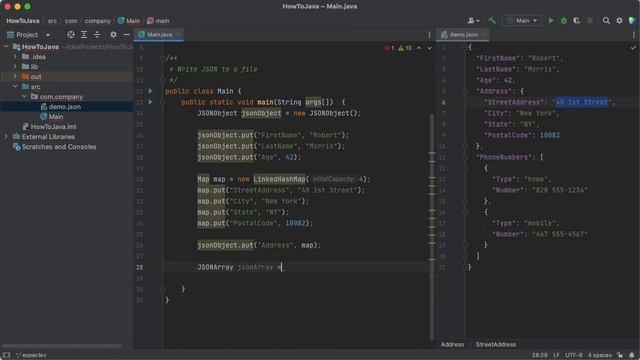This screenshot has height=360, width=640.
Task: Click the Stop process icon
Action: click(590, 20)
